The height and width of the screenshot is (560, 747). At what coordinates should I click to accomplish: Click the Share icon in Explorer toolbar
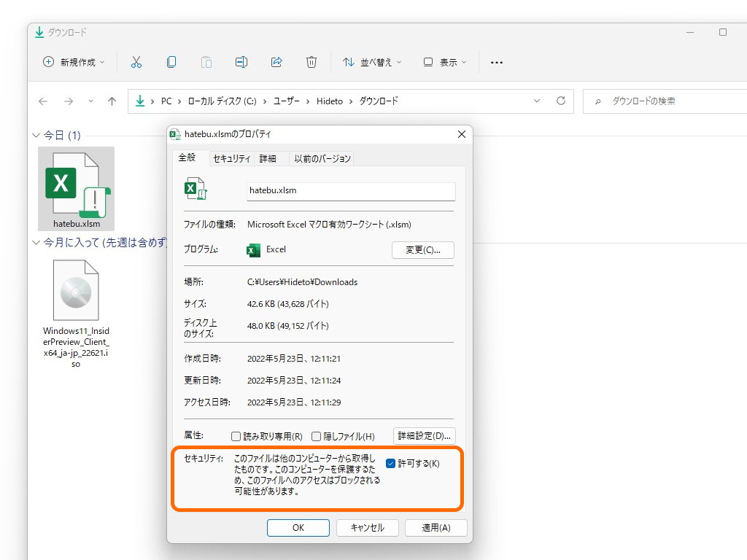pos(276,62)
